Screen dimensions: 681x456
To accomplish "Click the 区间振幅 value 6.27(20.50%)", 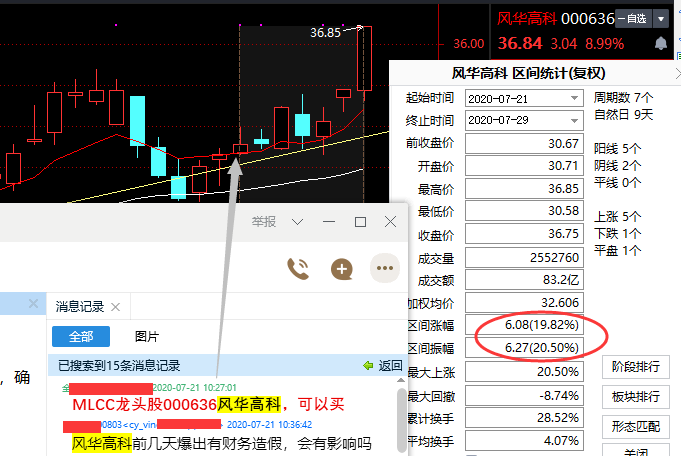I will pos(524,348).
